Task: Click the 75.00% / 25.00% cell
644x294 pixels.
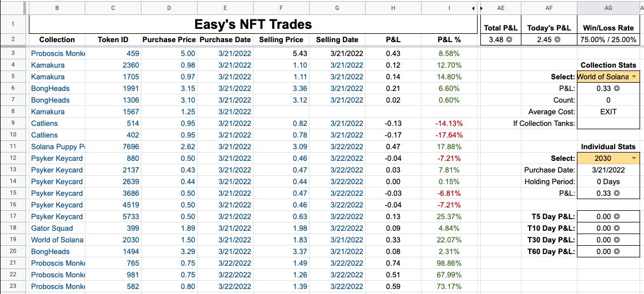Action: point(608,40)
